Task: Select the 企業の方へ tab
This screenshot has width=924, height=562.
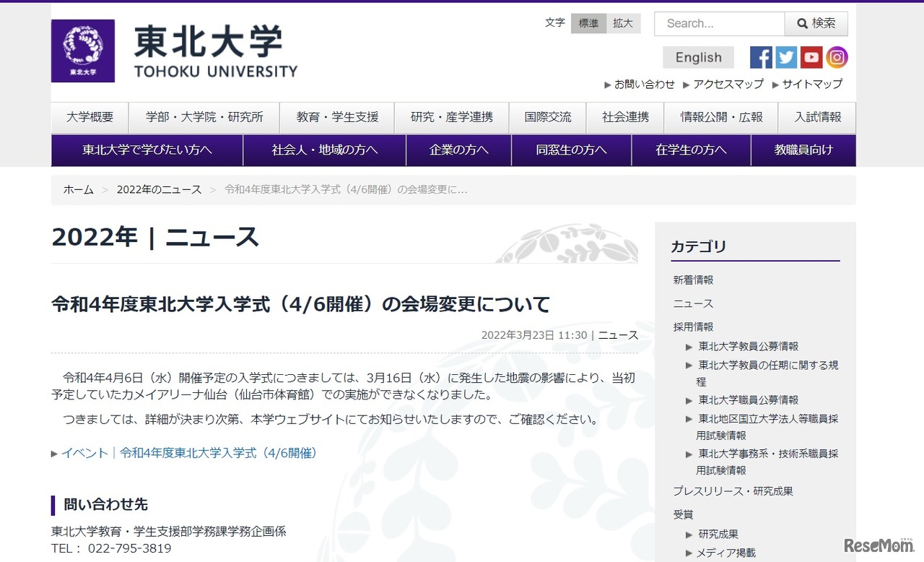Action: point(459,150)
